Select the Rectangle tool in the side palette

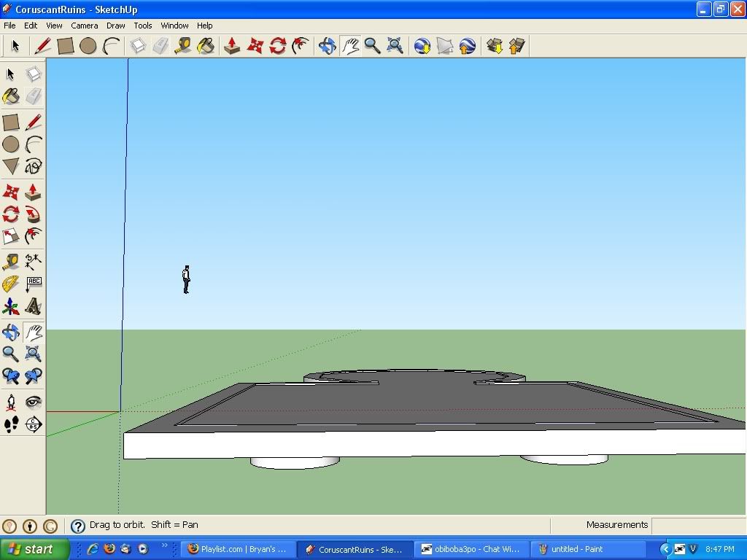click(11, 122)
